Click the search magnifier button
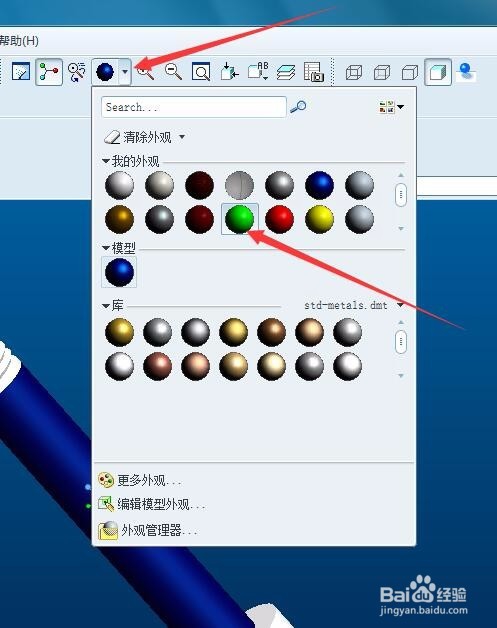Viewport: 497px width, 628px height. [298, 107]
